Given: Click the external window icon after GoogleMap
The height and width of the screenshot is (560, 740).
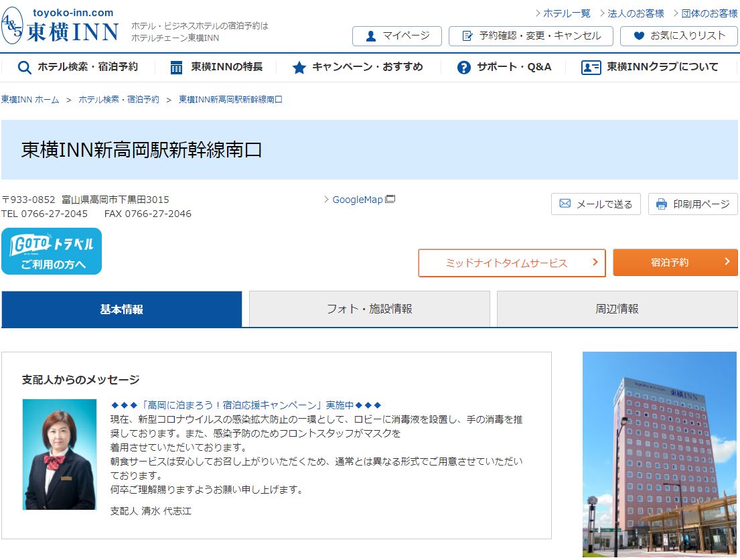Looking at the screenshot, I should (390, 199).
